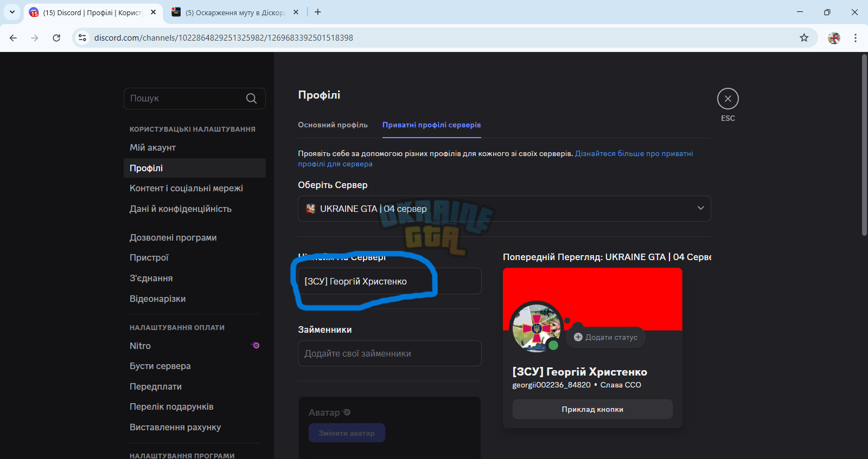Click the UKRAINE GTA server icon in dropdown
Screen dimensions: 868x459
(310, 209)
